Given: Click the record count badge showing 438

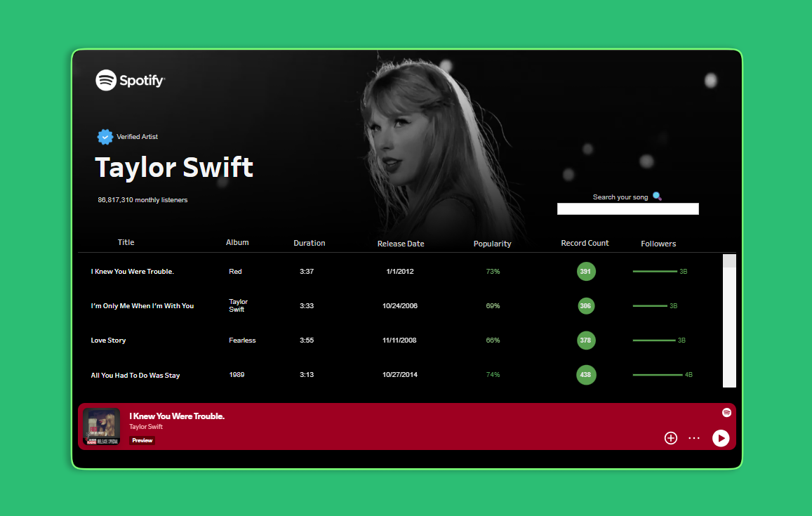Looking at the screenshot, I should [586, 375].
